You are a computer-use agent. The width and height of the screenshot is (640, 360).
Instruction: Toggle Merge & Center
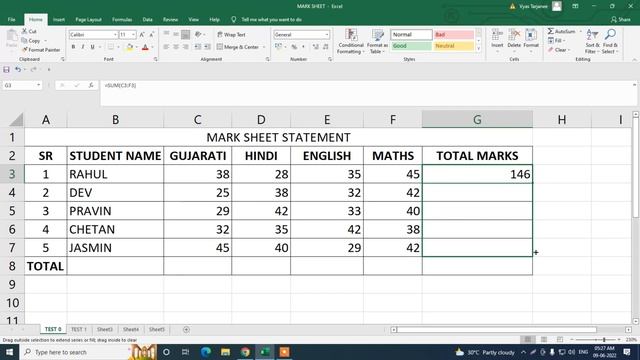(x=238, y=47)
